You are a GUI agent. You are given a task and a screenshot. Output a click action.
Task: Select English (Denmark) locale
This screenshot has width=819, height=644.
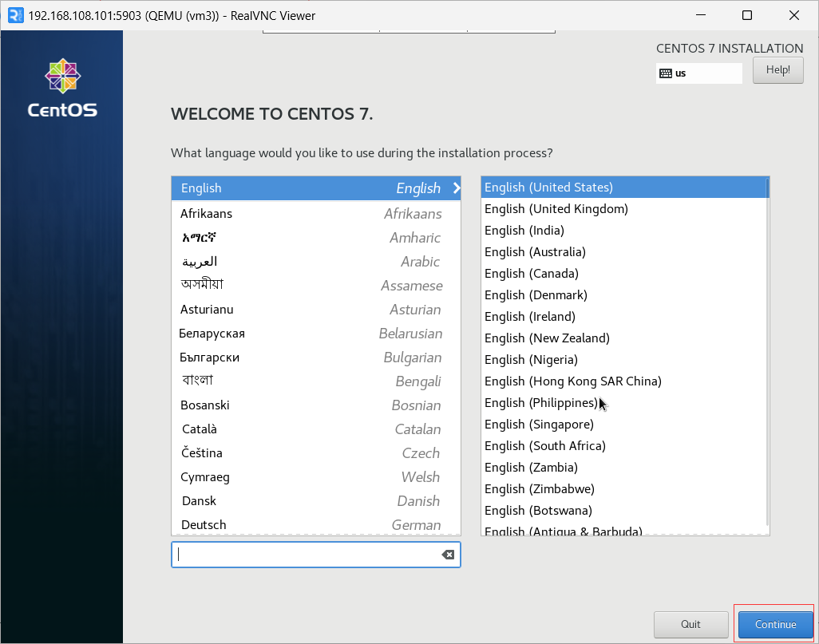(623, 295)
